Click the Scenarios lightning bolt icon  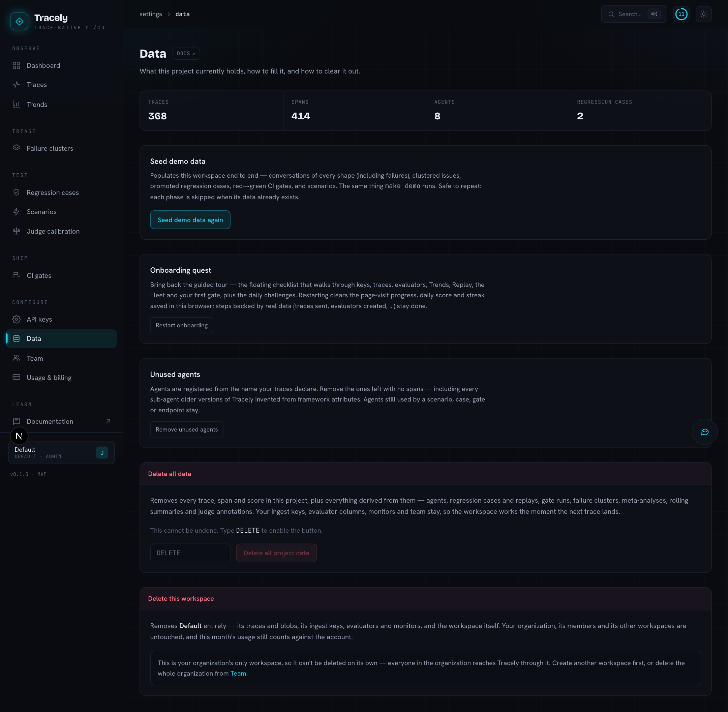17,212
